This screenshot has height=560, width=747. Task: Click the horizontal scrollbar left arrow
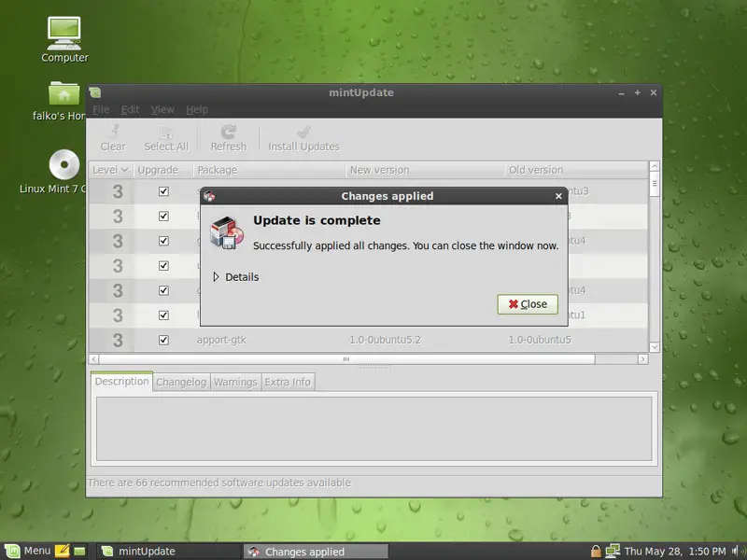coord(94,359)
